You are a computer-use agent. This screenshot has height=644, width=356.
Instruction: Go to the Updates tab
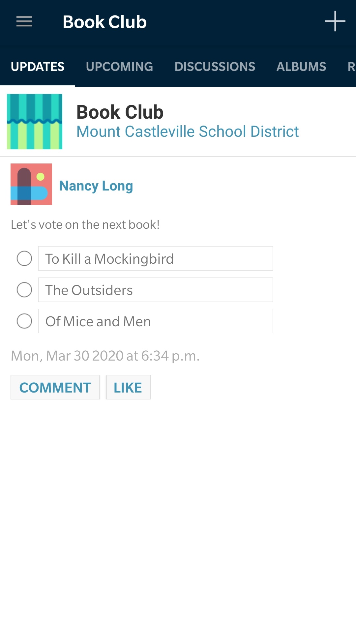coord(38,67)
